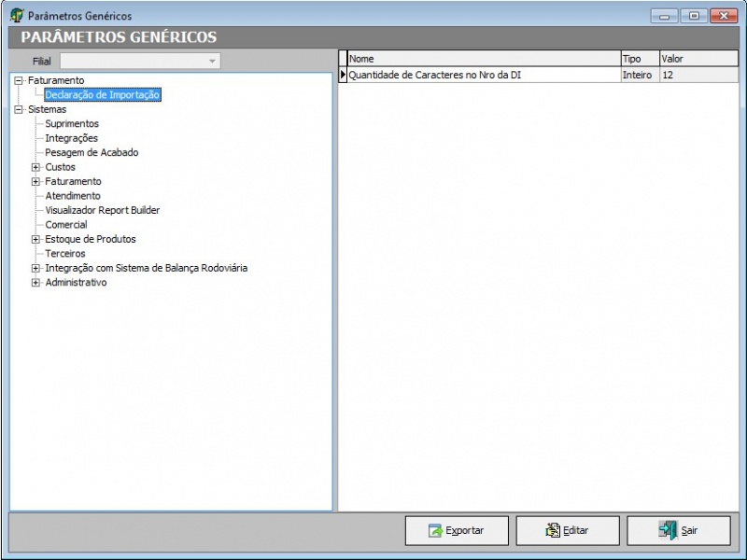Select Suprimentos in the tree
The image size is (747, 560).
[72, 123]
